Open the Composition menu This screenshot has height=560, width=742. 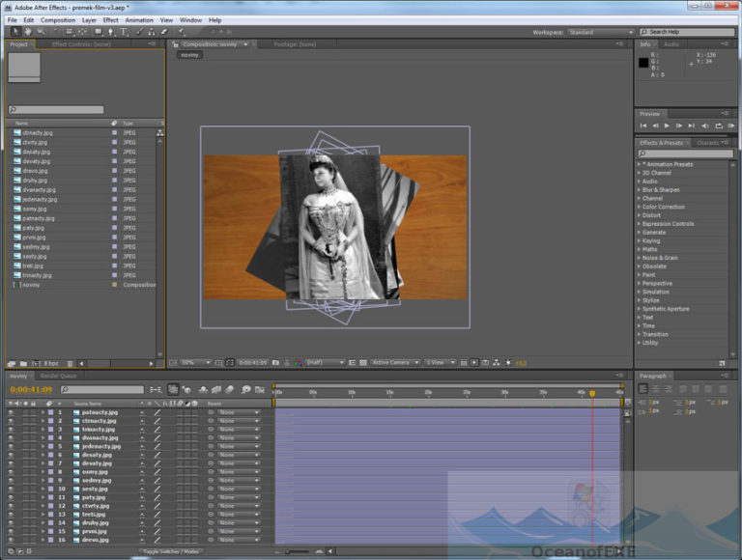(x=57, y=19)
